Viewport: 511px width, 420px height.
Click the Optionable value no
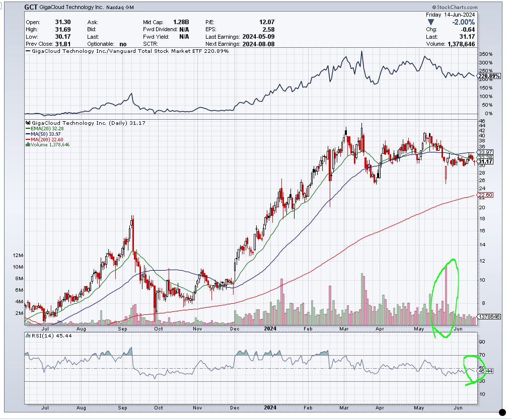[x=123, y=44]
